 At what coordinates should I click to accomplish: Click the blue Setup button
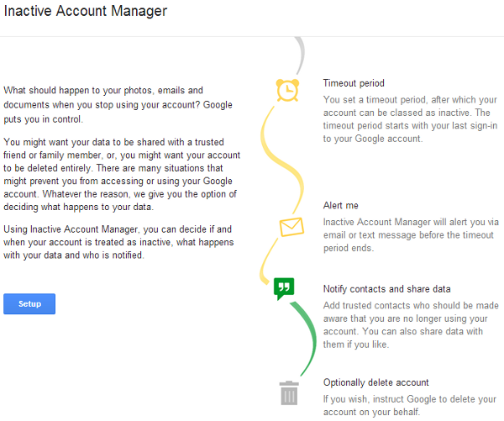click(x=29, y=303)
